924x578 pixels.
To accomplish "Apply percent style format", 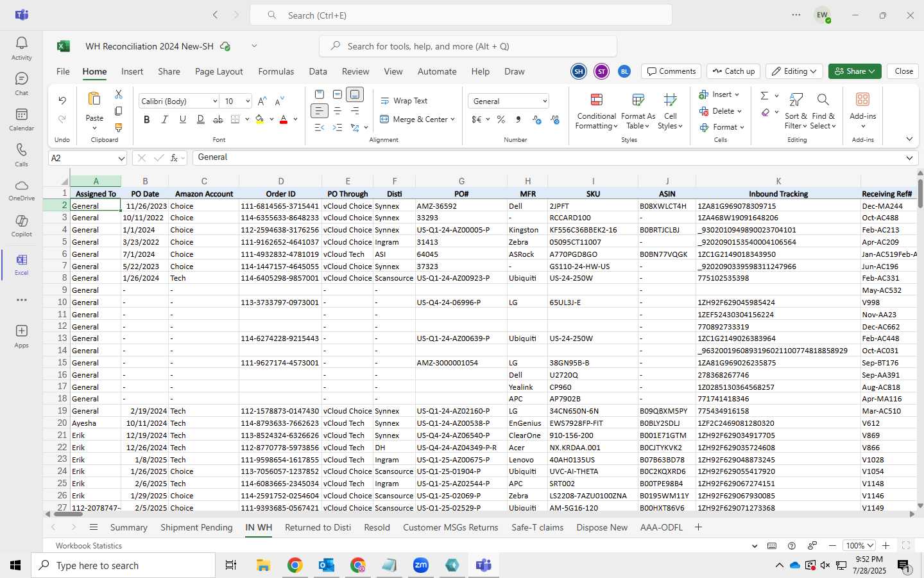I will (501, 119).
